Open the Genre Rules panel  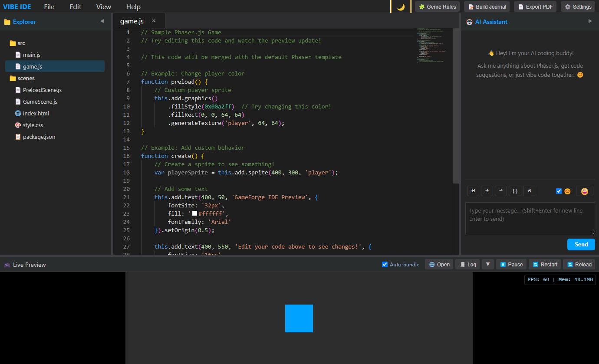pos(437,7)
